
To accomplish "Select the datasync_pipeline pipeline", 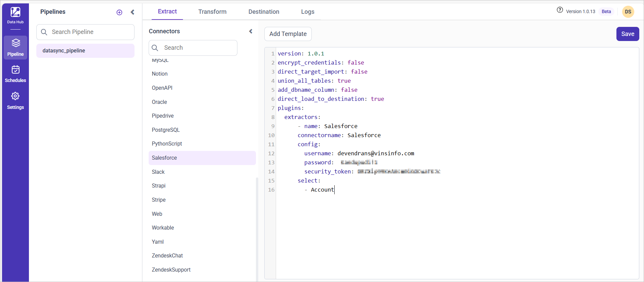I will point(85,51).
